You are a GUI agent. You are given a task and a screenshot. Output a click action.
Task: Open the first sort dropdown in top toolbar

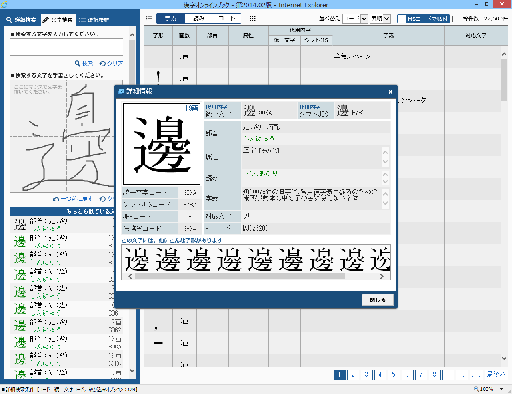coord(356,18)
